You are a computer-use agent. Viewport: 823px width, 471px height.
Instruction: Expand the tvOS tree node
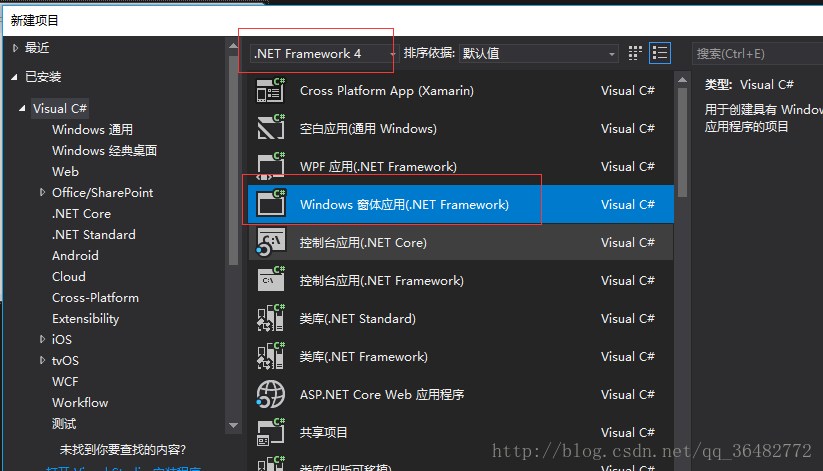pos(43,360)
